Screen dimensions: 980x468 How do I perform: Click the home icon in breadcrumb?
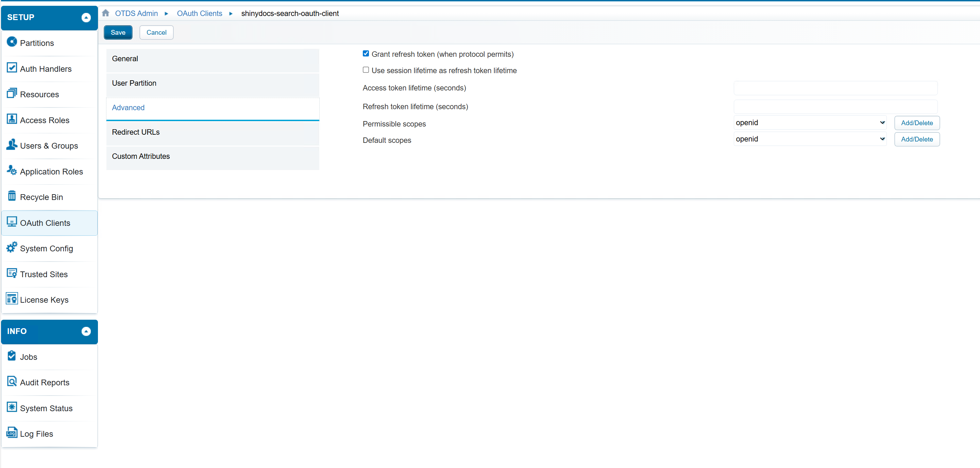coord(106,13)
